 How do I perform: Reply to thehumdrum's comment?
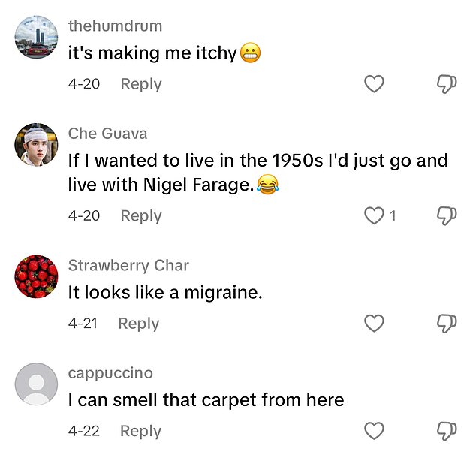(x=141, y=84)
